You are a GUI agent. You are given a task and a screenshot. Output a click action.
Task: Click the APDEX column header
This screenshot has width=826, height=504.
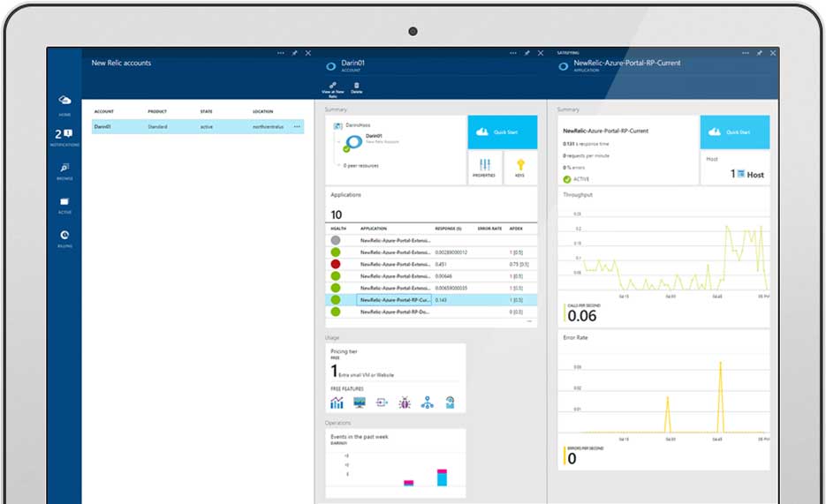(x=516, y=229)
